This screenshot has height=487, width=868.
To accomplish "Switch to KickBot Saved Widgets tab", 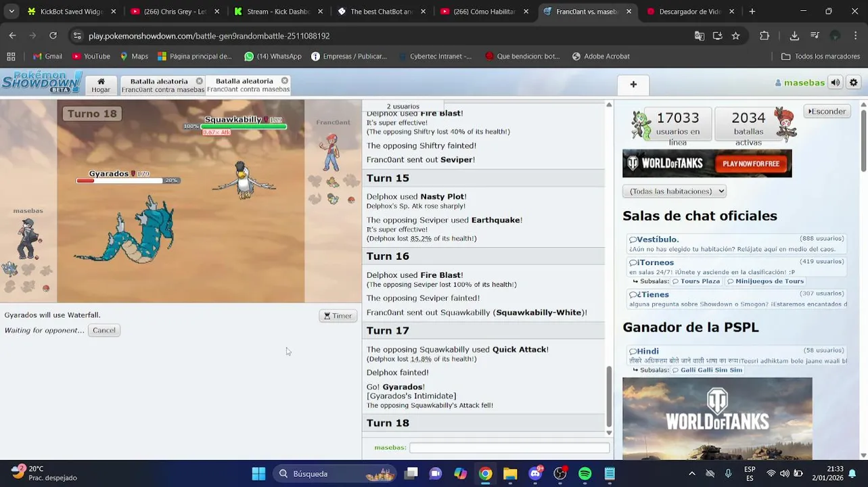I will 71,11.
